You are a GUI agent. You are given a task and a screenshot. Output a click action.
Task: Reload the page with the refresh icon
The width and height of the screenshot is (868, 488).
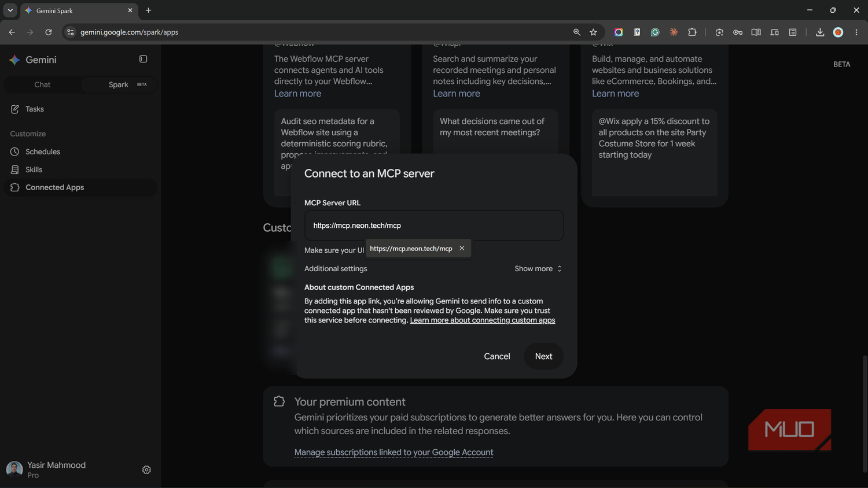49,32
